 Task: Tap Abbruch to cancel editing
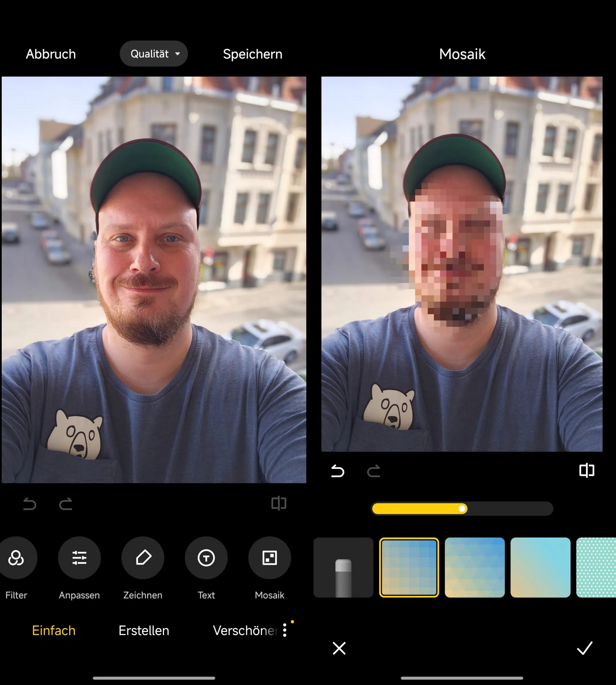[51, 54]
